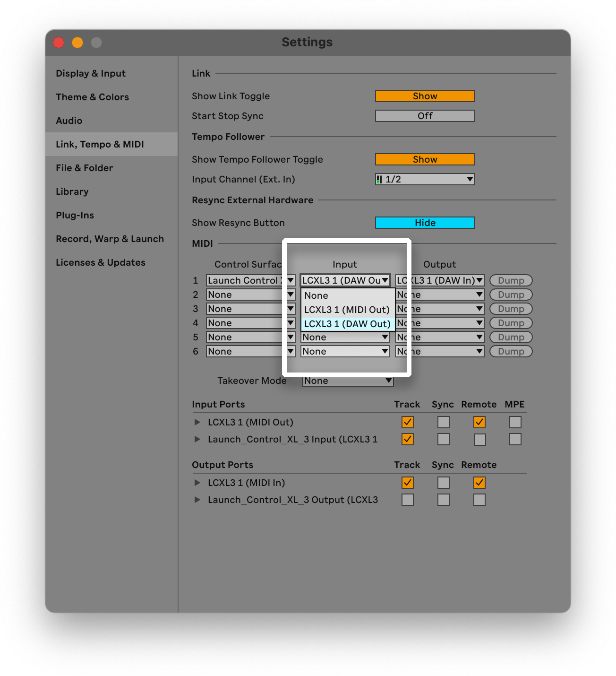Select LCXL3 1 (MIDI Out) from input list
616x676 pixels.
347,310
